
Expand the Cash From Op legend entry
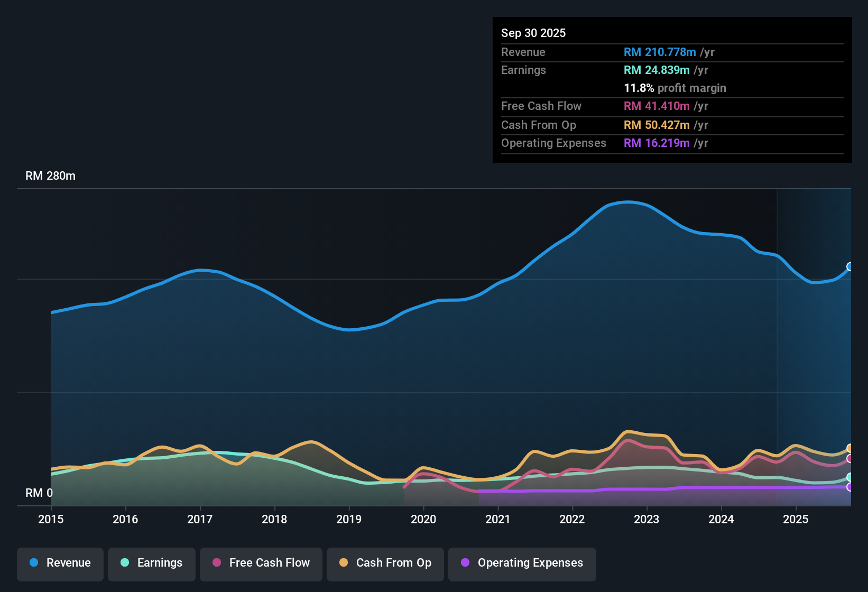coord(385,563)
